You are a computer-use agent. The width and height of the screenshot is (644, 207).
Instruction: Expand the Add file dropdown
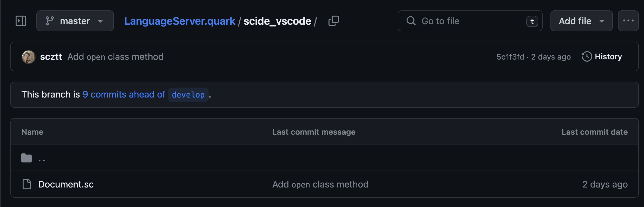click(581, 21)
